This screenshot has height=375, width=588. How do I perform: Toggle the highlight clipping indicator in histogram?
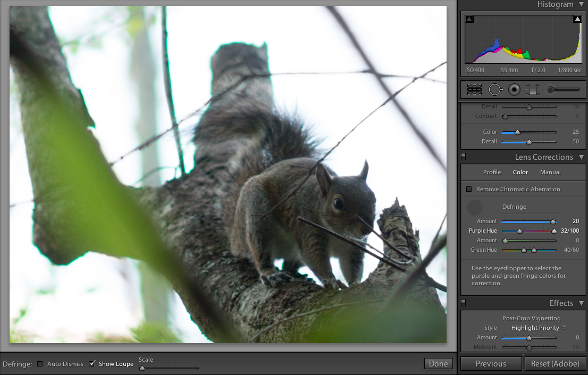[x=577, y=19]
